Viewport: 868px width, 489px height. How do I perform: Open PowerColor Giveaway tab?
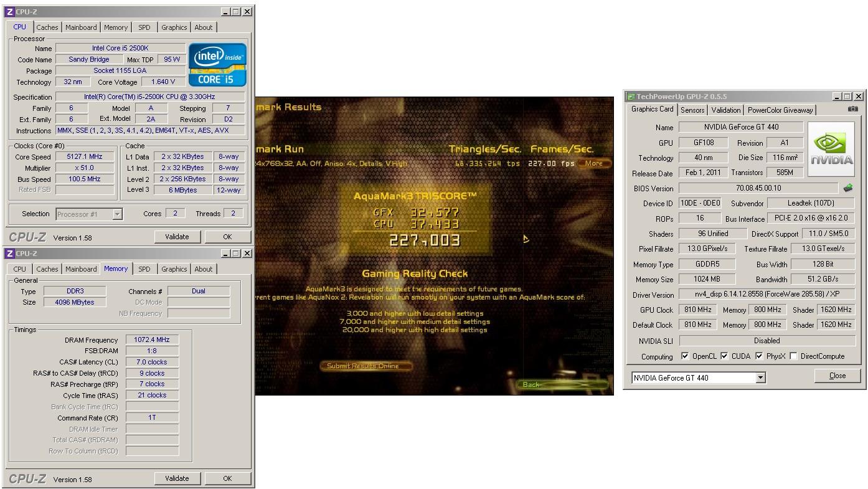pyautogui.click(x=780, y=110)
